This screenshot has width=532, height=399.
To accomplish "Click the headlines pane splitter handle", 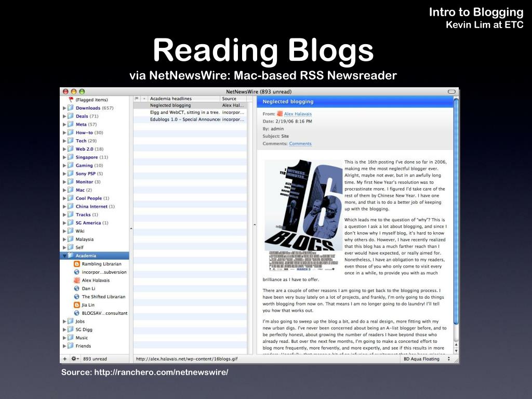I will point(255,224).
